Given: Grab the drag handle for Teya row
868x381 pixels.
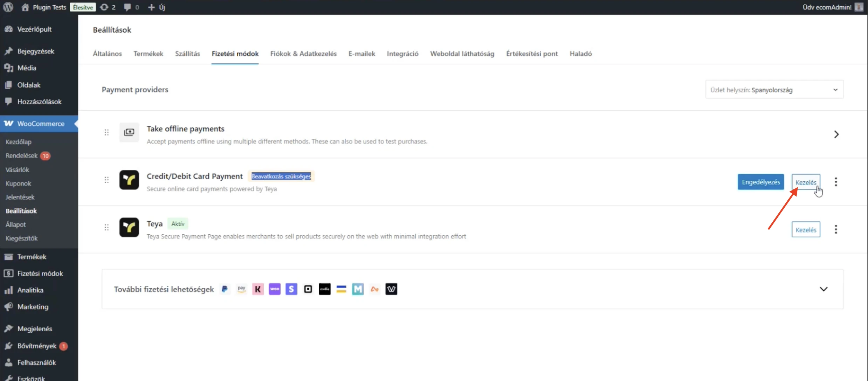Looking at the screenshot, I should coord(106,228).
